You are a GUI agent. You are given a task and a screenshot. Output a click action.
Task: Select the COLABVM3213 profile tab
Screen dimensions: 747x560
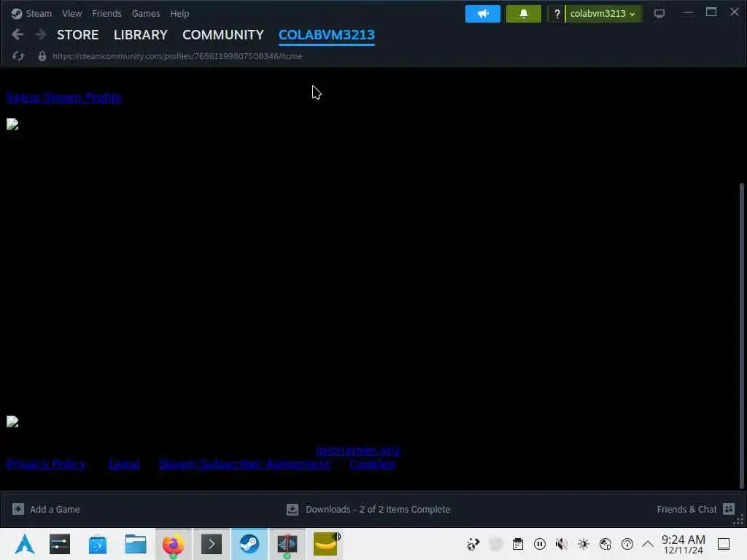[327, 35]
